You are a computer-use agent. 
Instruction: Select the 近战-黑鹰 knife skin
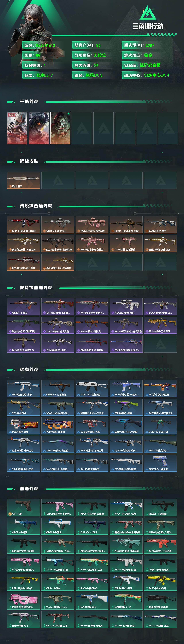point(24,180)
